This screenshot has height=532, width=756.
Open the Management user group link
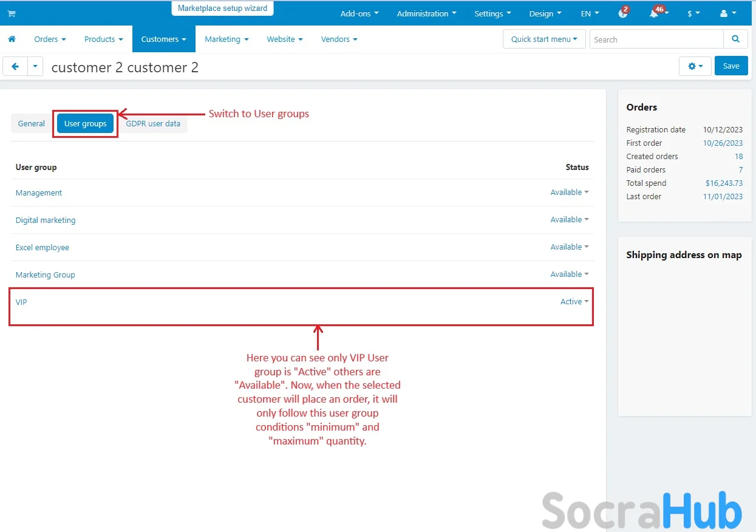click(39, 193)
